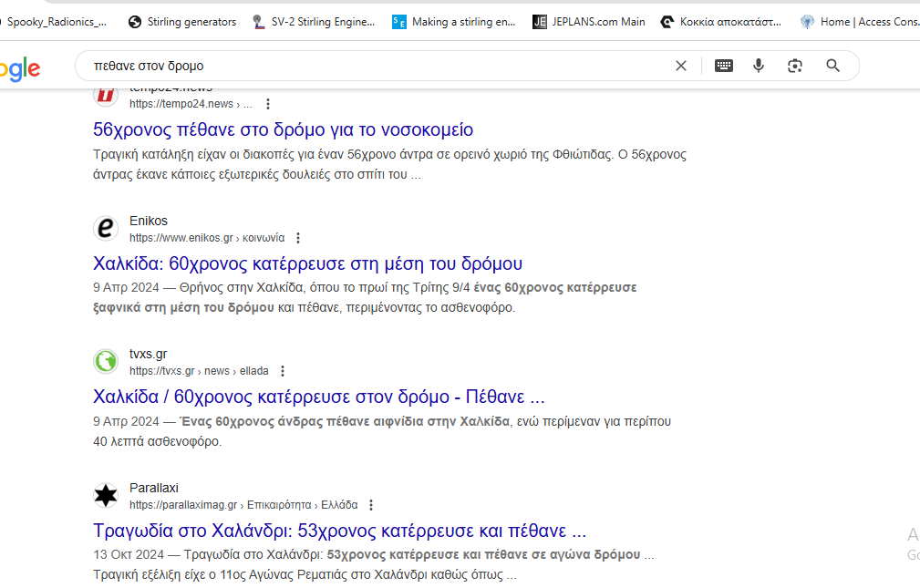Search by image with Lens icon

click(795, 66)
